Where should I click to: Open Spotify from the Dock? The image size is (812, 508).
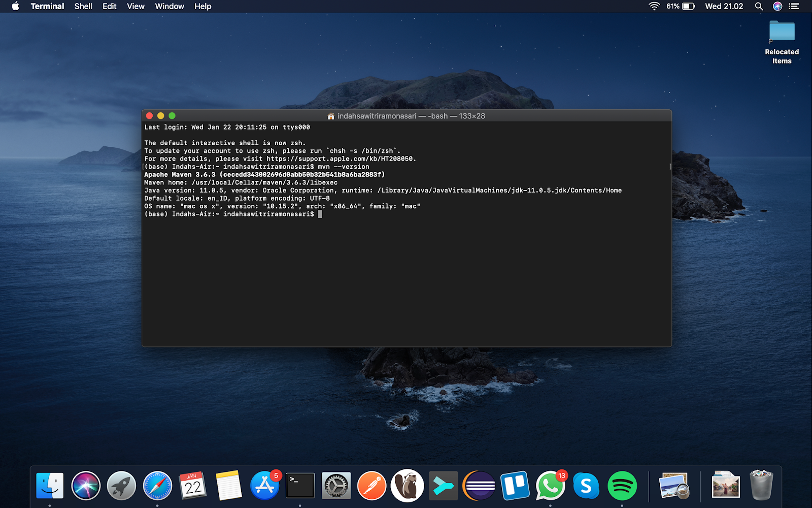[622, 486]
